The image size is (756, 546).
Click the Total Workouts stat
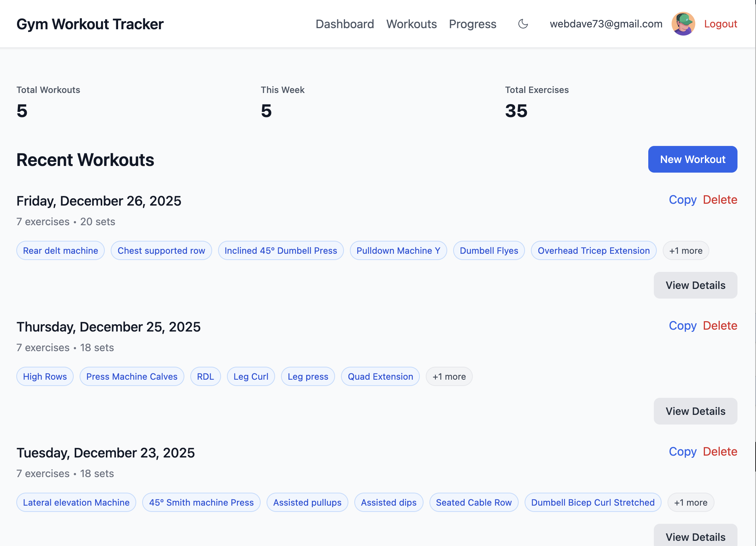48,102
